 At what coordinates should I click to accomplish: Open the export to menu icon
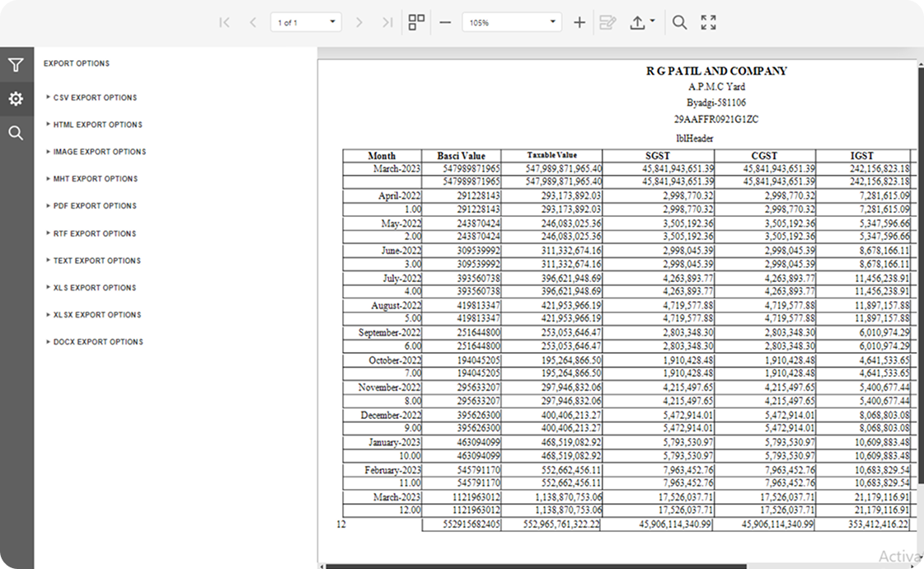(x=638, y=22)
